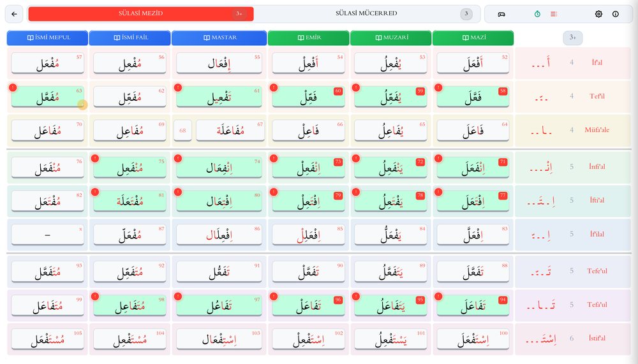
Task: Click the red alert badge on card 63
Action: (13, 87)
